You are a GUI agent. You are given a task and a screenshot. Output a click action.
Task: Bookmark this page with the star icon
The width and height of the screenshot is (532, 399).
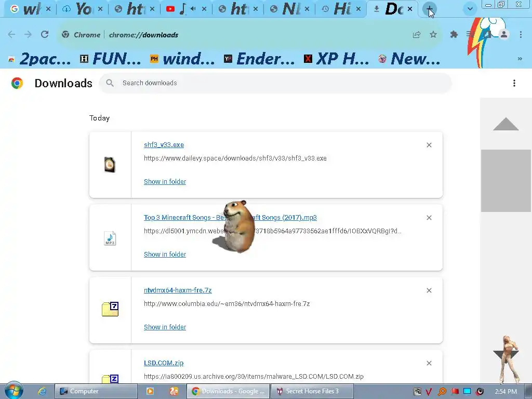[x=433, y=34]
